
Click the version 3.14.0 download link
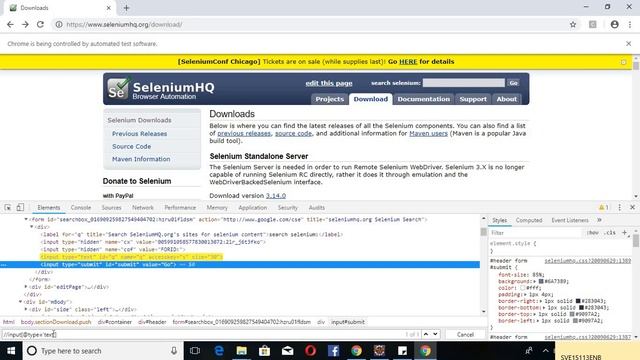click(276, 196)
